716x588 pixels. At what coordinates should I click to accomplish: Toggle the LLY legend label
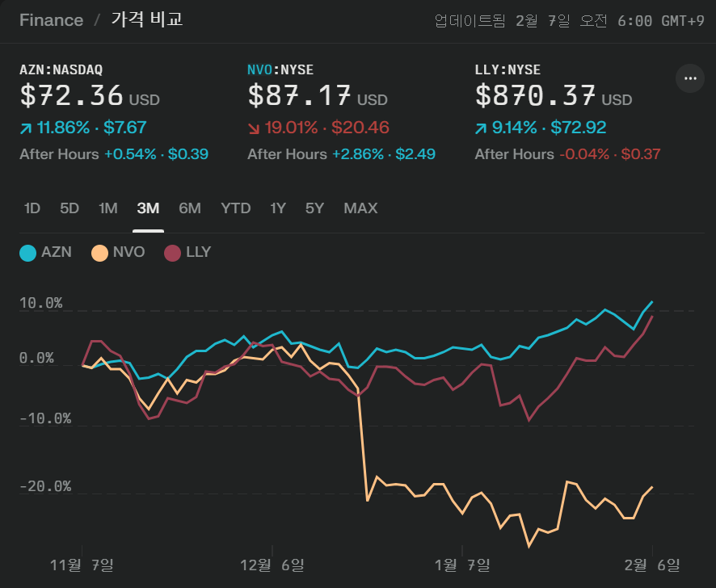(x=199, y=252)
